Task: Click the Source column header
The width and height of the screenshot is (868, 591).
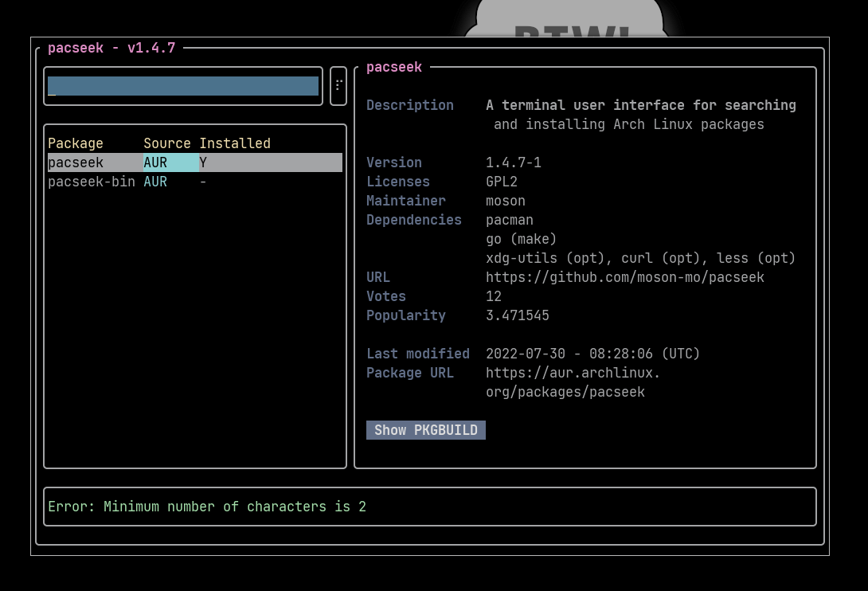Action: (x=166, y=143)
